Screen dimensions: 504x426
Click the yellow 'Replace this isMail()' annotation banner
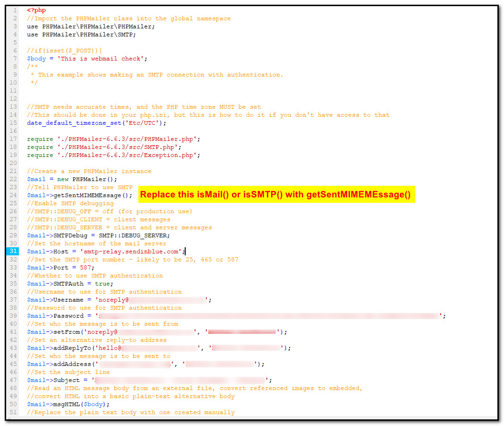click(x=276, y=194)
